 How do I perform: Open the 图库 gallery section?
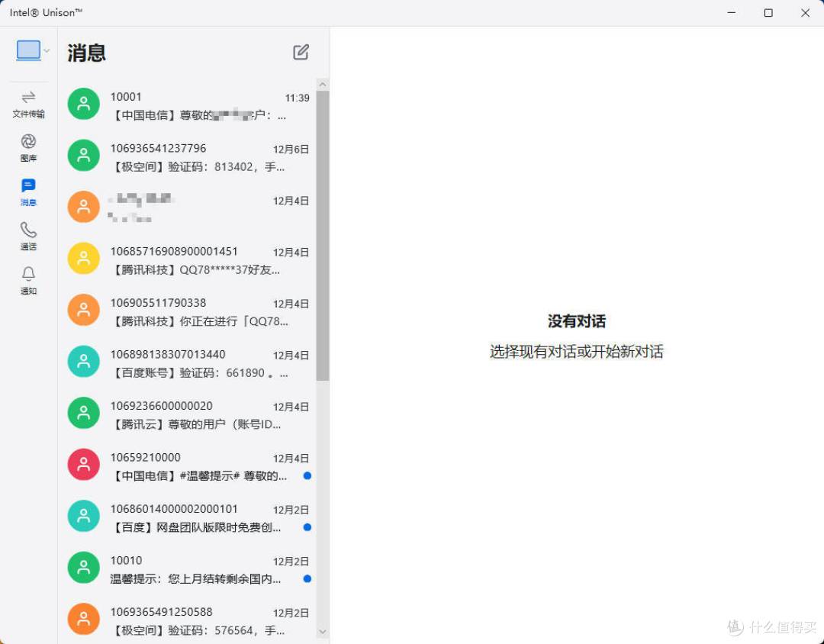click(28, 147)
